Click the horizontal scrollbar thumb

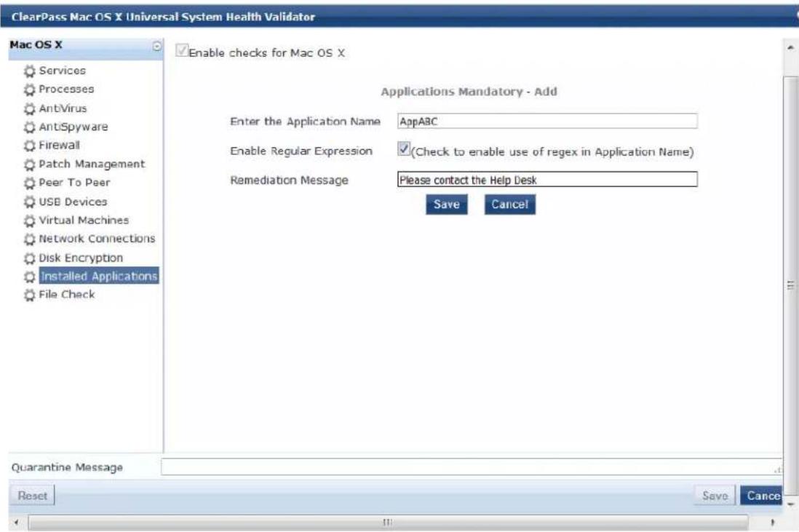(x=388, y=523)
